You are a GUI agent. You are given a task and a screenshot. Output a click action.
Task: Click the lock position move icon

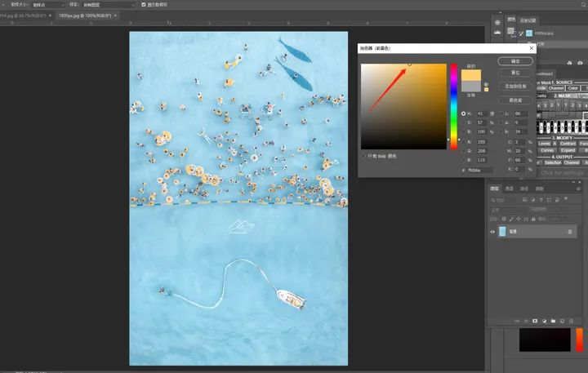pos(519,219)
